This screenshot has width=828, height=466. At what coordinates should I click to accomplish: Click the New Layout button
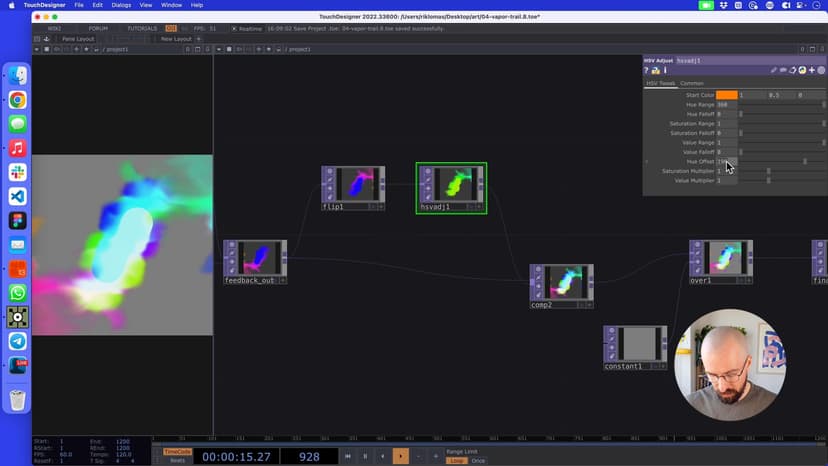(x=182, y=39)
